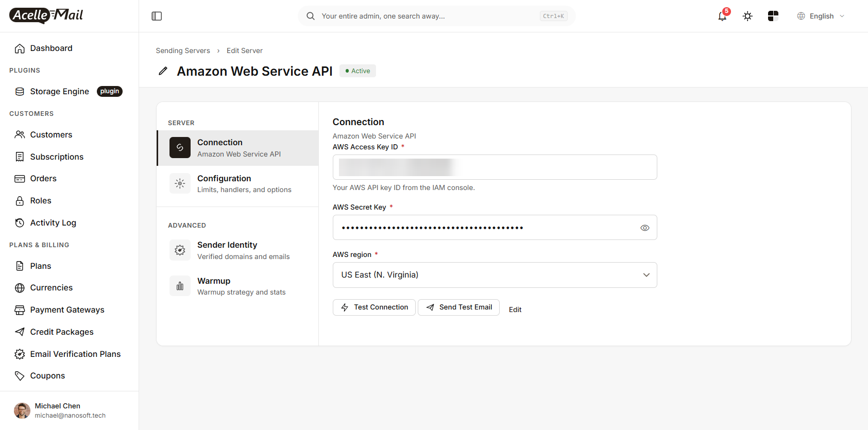Viewport: 868px width, 430px height.
Task: Click the AcelleMail logo
Action: pyautogui.click(x=46, y=15)
